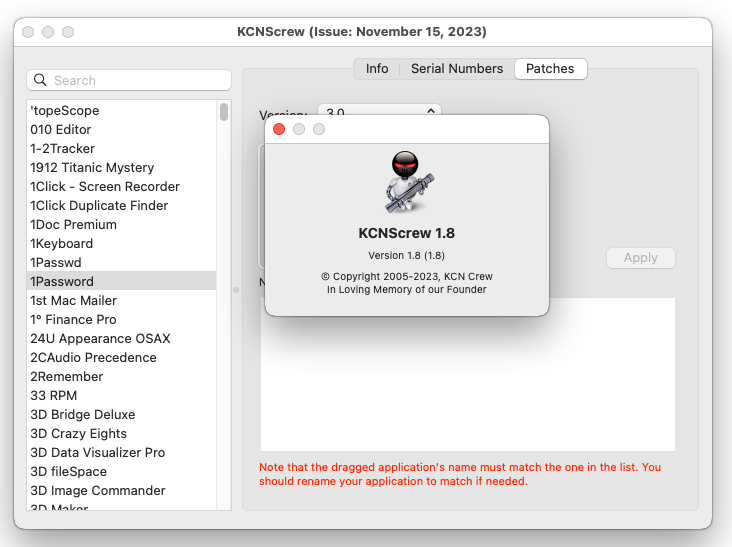Click the Apply button
The height and width of the screenshot is (547, 732).
[x=640, y=258]
